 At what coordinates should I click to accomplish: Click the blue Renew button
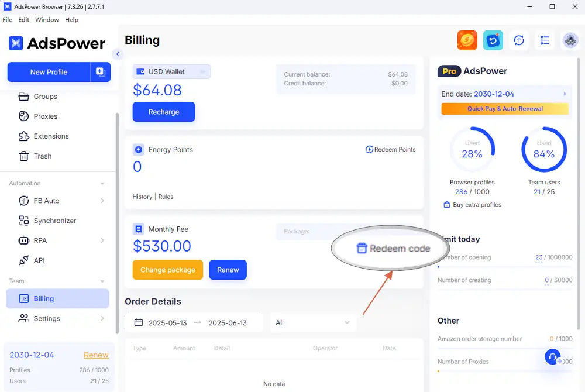(x=228, y=270)
